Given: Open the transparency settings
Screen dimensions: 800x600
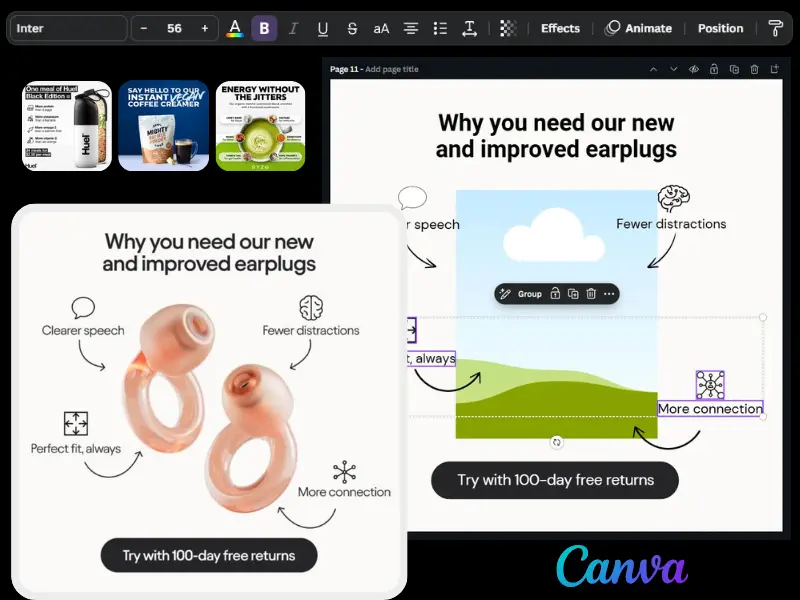Looking at the screenshot, I should pos(508,28).
